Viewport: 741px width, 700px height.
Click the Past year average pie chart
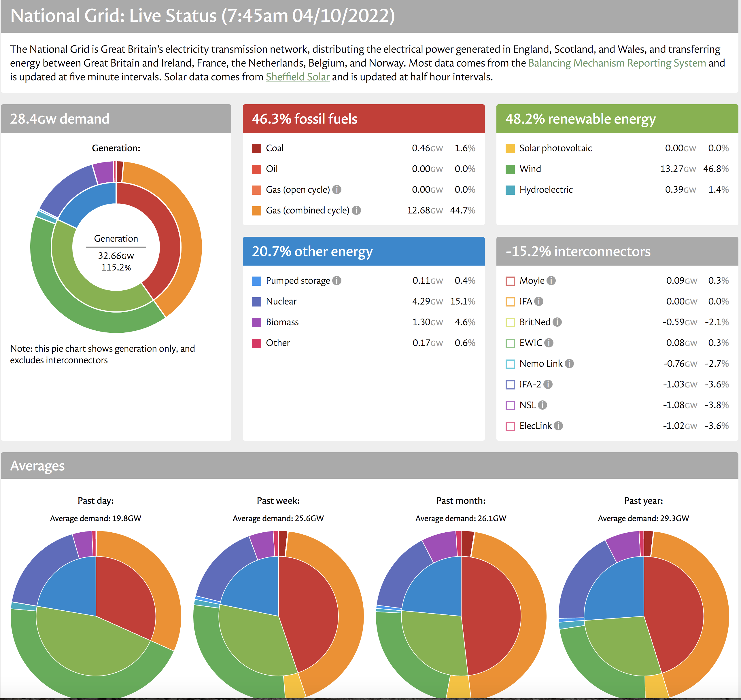(644, 616)
